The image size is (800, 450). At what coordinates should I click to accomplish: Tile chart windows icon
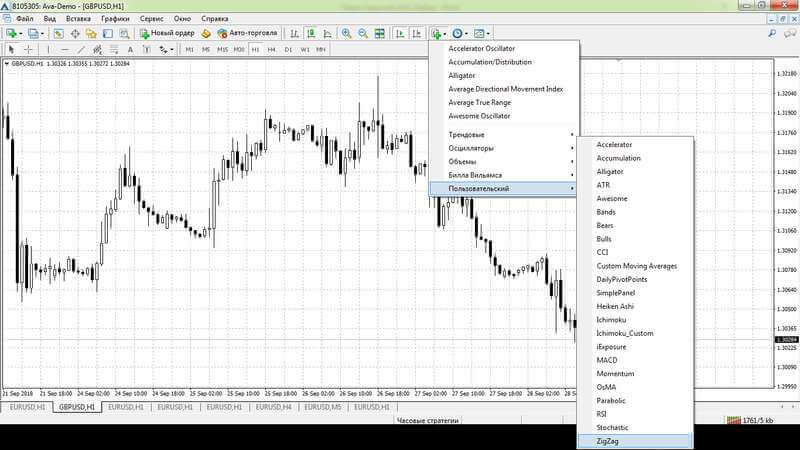tap(380, 34)
